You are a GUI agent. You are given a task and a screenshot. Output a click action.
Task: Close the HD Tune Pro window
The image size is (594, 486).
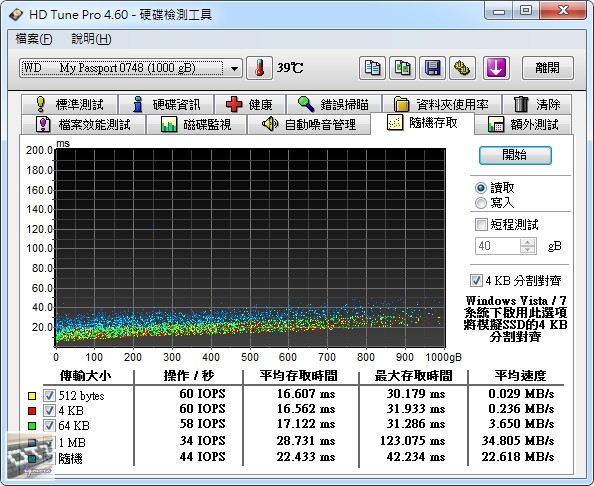pyautogui.click(x=564, y=11)
